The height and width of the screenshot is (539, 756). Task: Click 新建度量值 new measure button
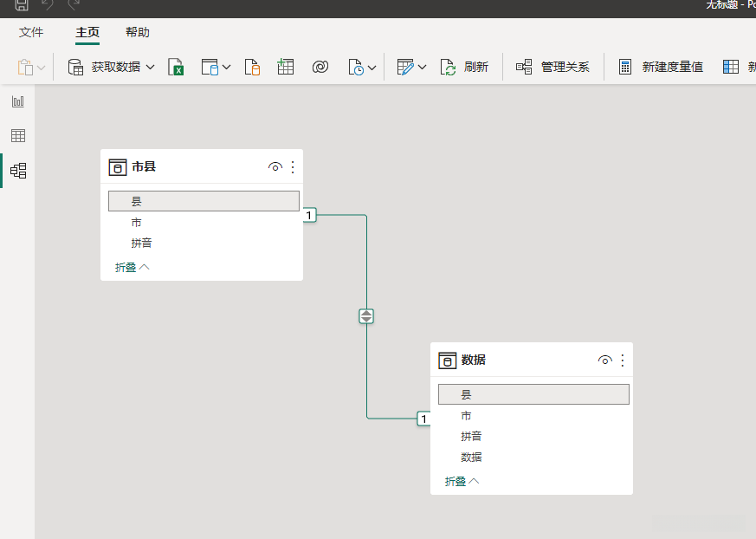pos(661,67)
